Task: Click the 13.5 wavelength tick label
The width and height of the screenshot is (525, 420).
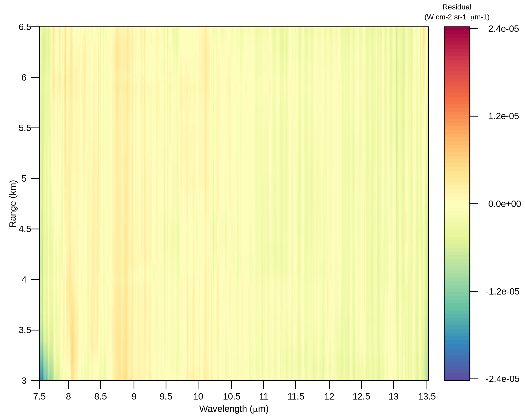Action: click(x=427, y=397)
